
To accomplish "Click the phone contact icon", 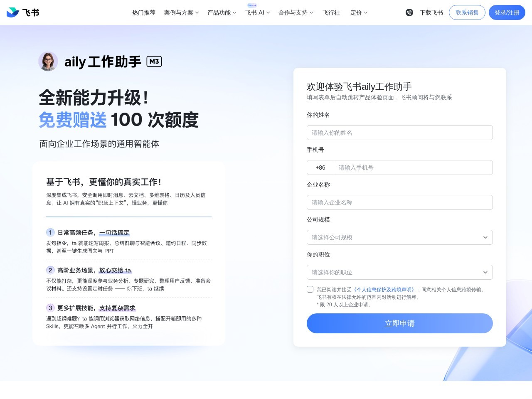I will pyautogui.click(x=409, y=12).
